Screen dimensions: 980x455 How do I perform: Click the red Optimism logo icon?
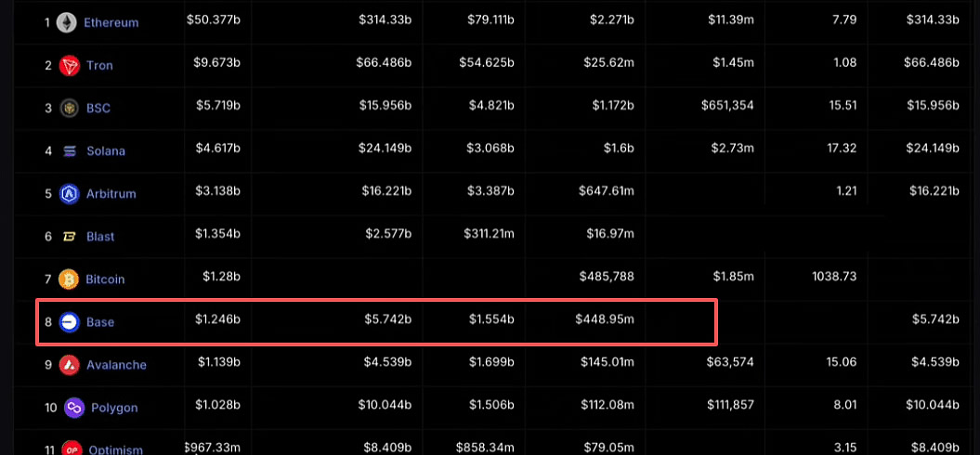coord(72,448)
